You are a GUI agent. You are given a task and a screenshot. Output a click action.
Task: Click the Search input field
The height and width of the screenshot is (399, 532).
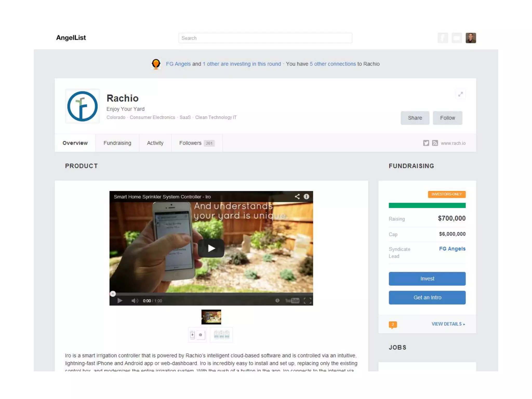click(x=265, y=38)
